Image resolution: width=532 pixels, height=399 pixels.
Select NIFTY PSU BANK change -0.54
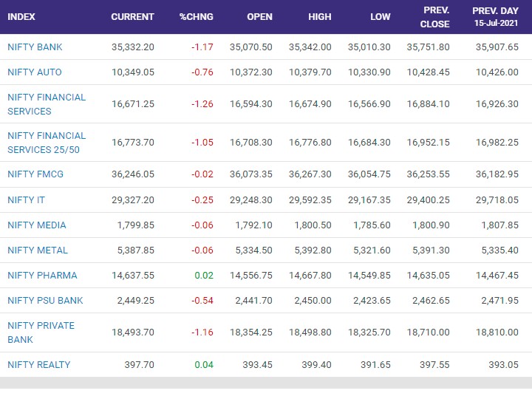point(202,300)
